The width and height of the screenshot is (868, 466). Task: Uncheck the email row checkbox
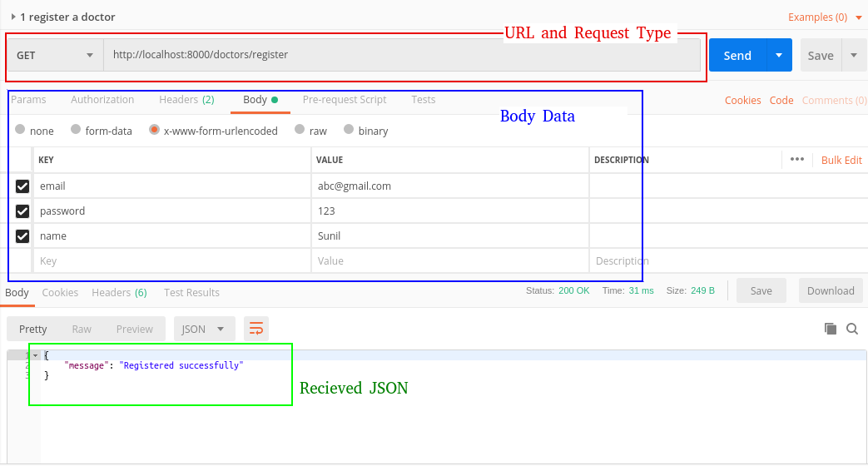tap(22, 186)
